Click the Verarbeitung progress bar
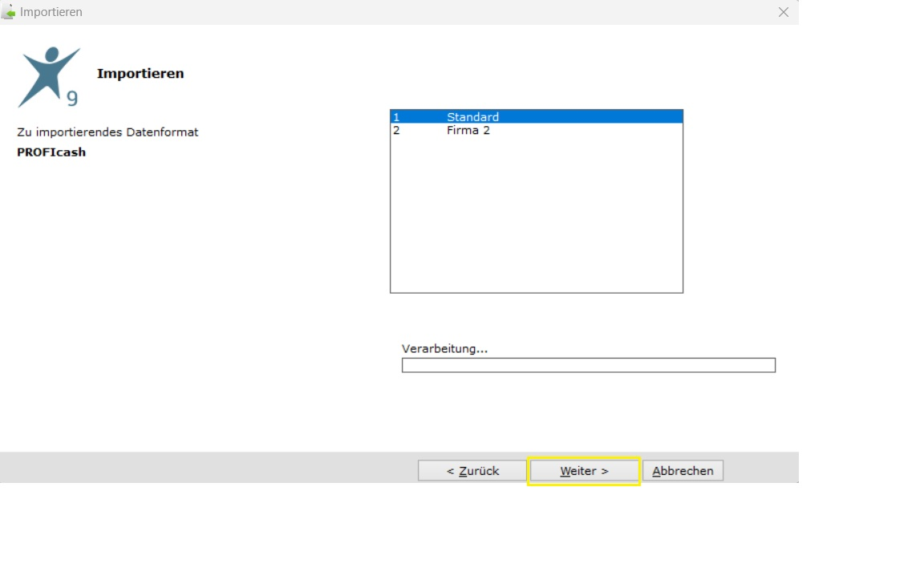This screenshot has height=572, width=924. (x=588, y=365)
